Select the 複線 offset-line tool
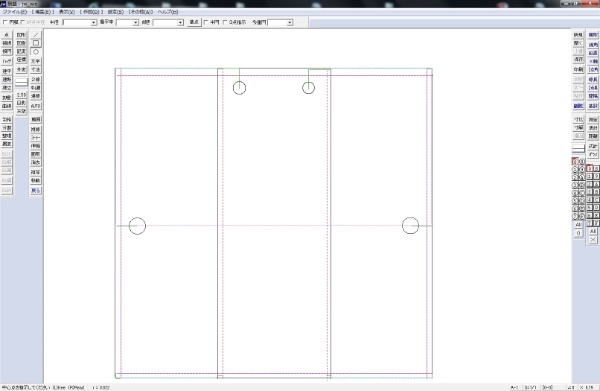 (x=36, y=129)
